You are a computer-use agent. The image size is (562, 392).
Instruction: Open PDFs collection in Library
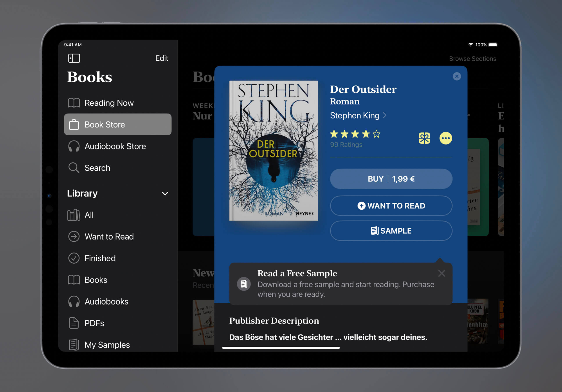(118, 323)
